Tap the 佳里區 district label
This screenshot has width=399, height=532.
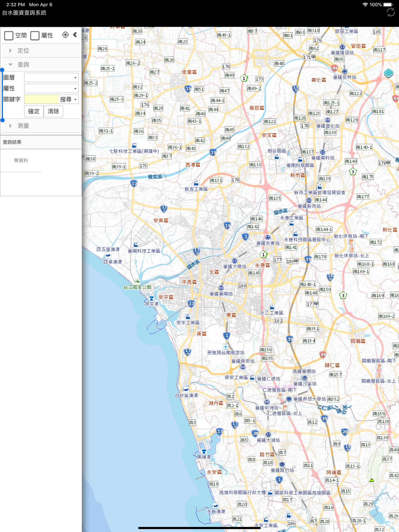click(x=189, y=72)
